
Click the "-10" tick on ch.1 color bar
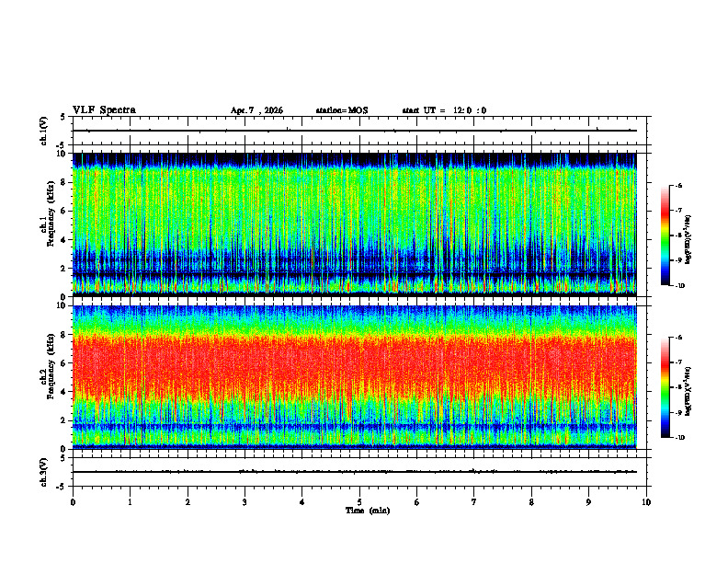pyautogui.click(x=680, y=285)
